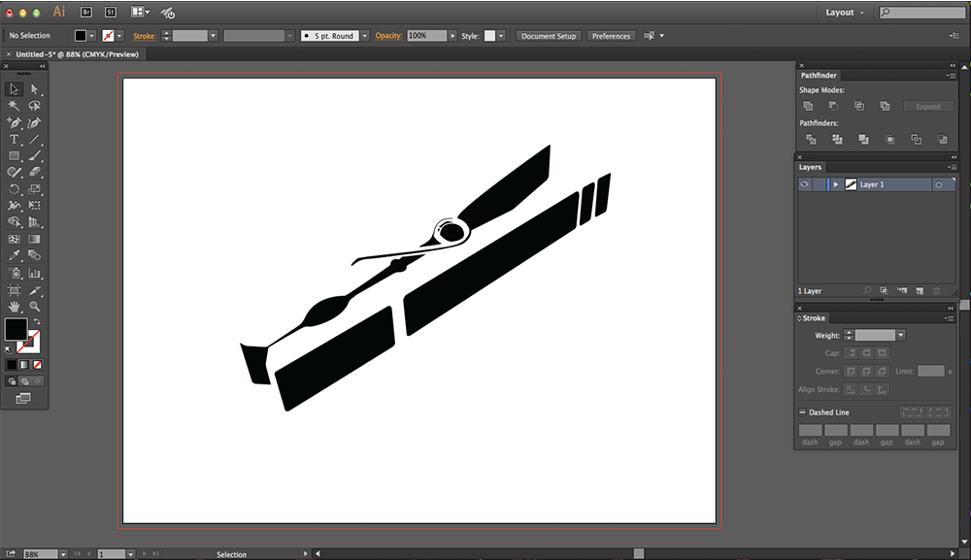
Task: Select the Magic Wand tool
Action: 14,105
